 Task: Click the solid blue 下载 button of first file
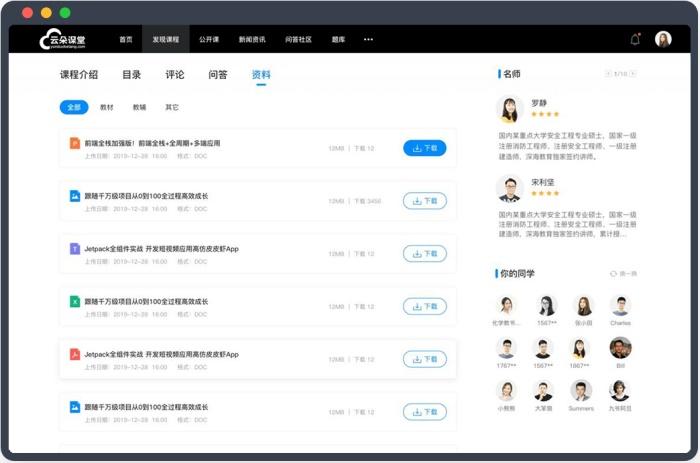(x=425, y=148)
